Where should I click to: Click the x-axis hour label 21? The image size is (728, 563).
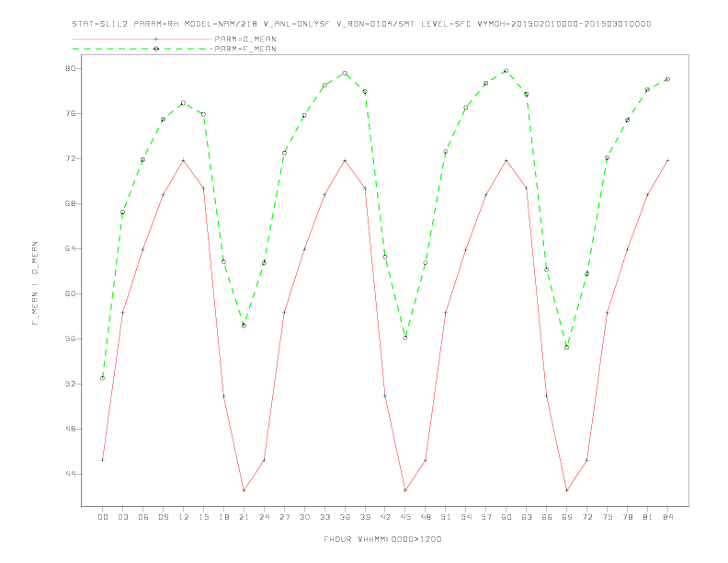coord(244,517)
